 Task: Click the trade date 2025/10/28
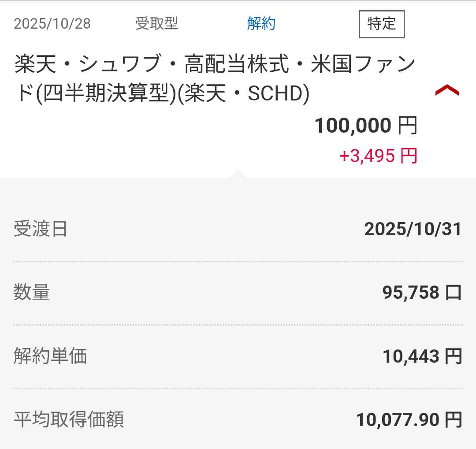tap(52, 24)
